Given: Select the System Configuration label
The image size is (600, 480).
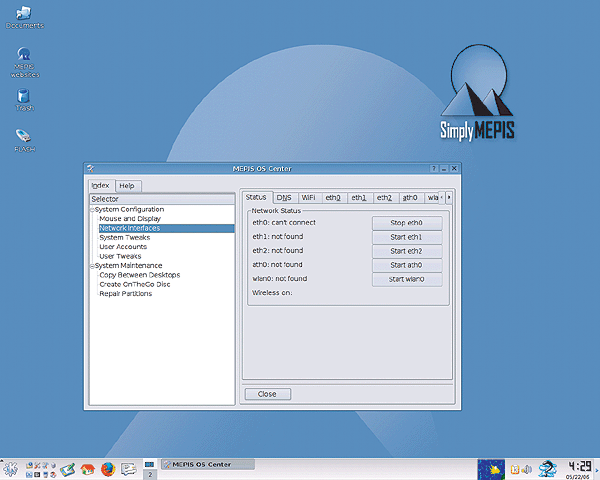Looking at the screenshot, I should (x=129, y=209).
